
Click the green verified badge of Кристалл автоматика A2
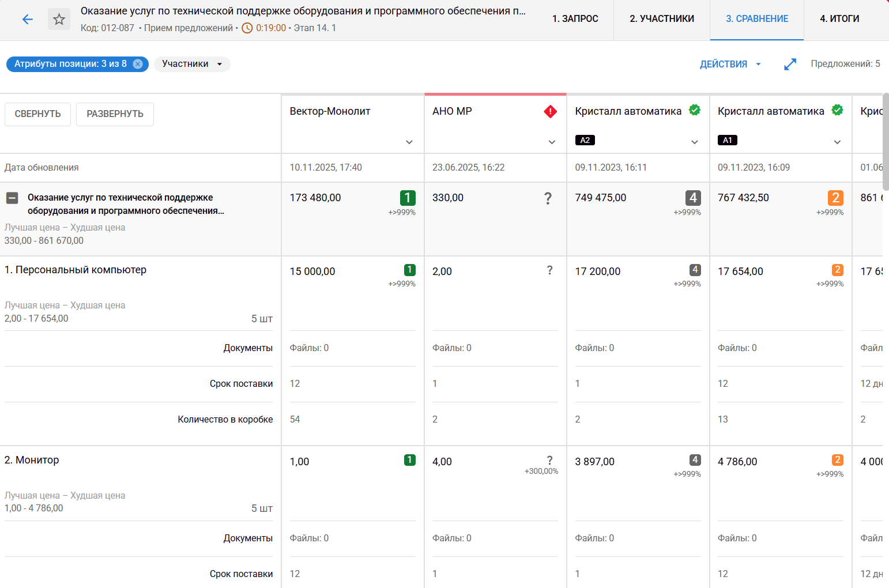click(695, 110)
